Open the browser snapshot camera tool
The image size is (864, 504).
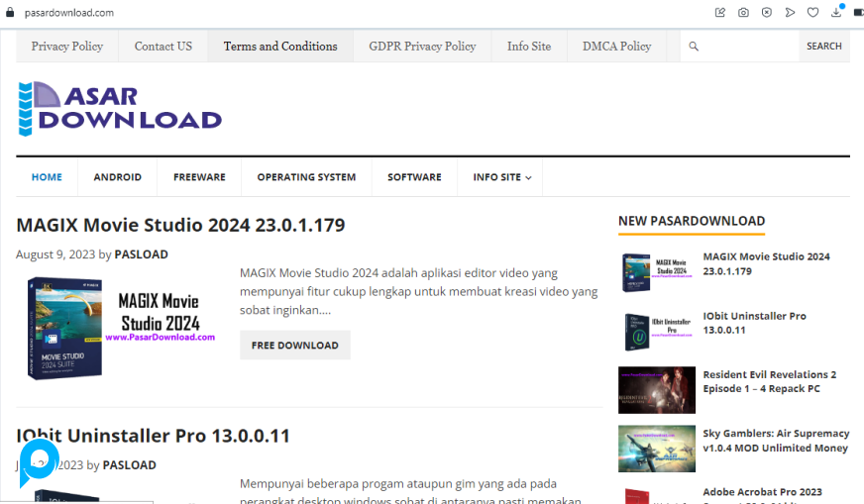pos(743,13)
